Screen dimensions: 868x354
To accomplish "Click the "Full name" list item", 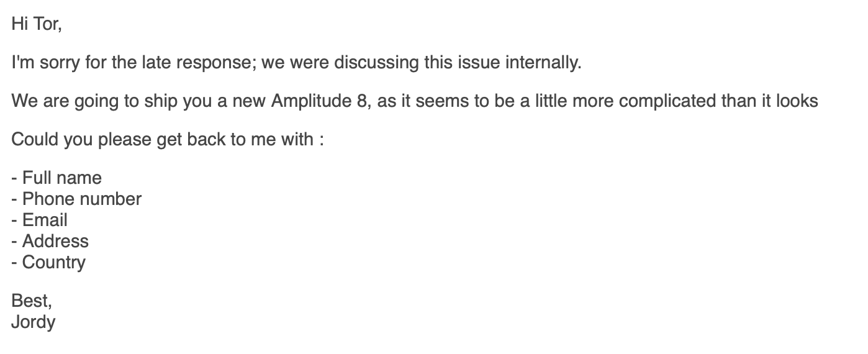I will 61,178.
